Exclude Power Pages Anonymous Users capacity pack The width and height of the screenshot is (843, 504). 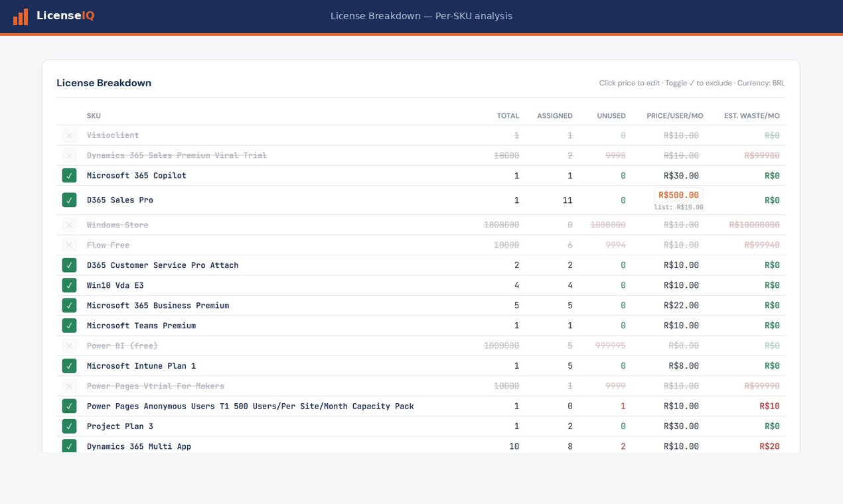[x=69, y=406]
